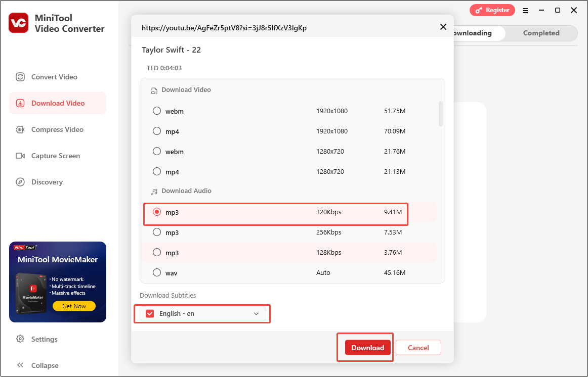Click the Capture Screen camera icon
The image size is (588, 377).
(x=20, y=156)
